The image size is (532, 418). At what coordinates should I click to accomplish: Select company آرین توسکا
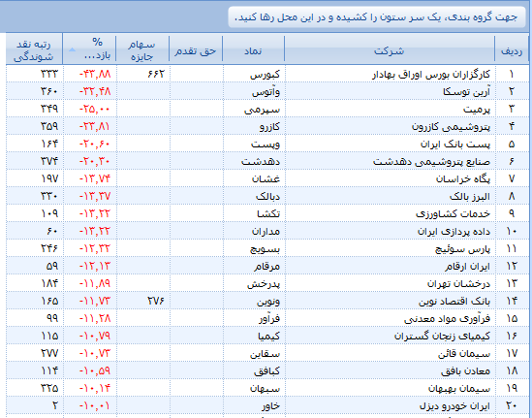466,91
